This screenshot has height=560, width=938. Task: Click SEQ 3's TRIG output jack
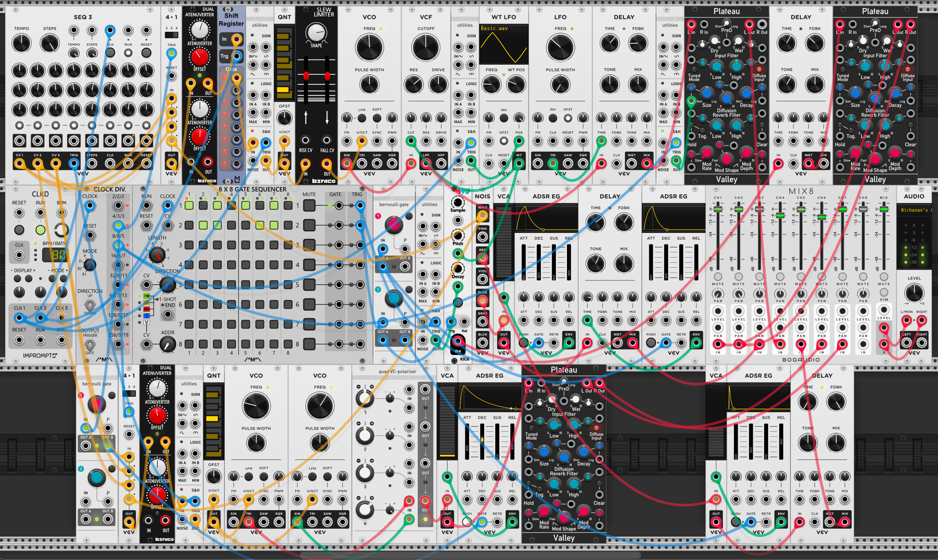coord(74,164)
